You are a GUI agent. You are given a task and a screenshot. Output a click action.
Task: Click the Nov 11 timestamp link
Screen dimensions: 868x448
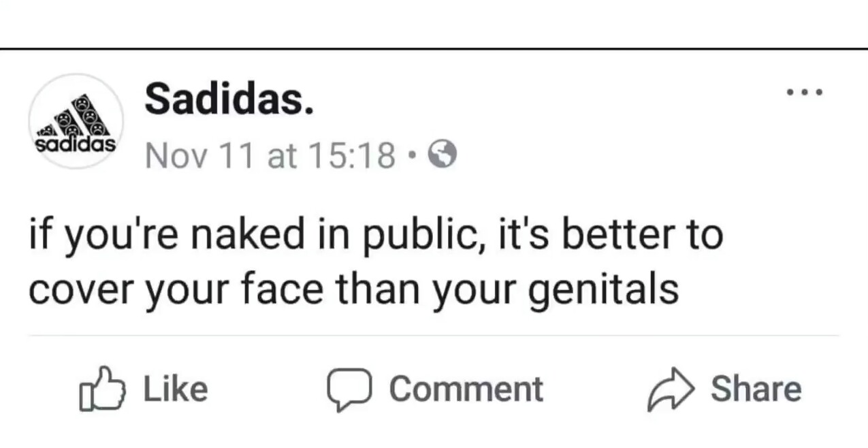(269, 155)
